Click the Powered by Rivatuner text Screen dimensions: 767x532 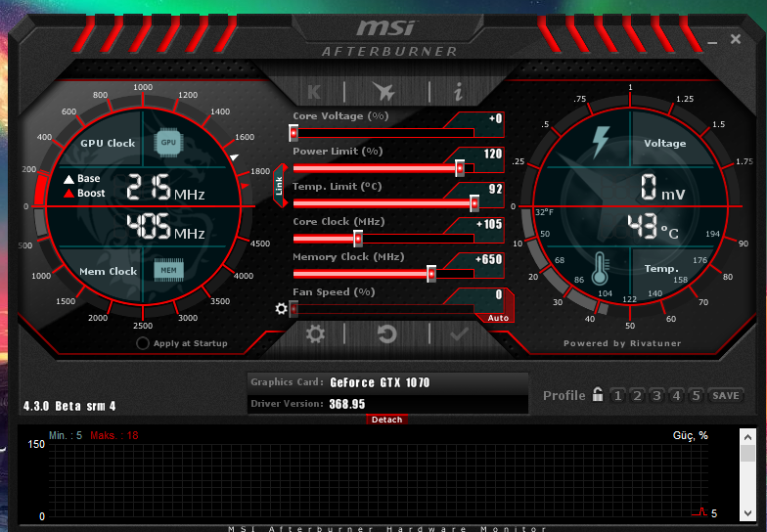[x=622, y=343]
